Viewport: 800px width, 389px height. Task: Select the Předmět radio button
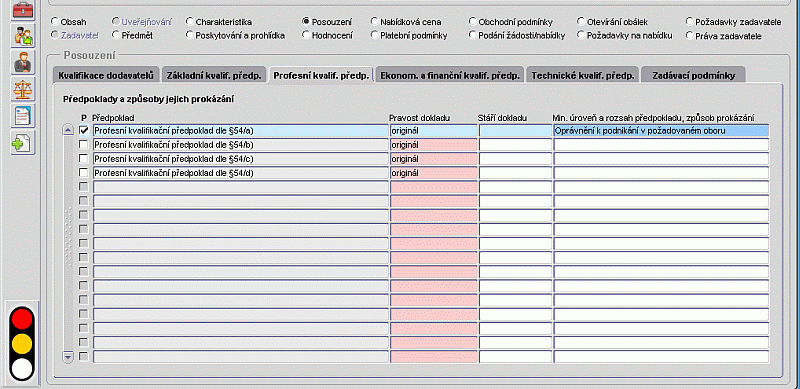click(x=116, y=35)
